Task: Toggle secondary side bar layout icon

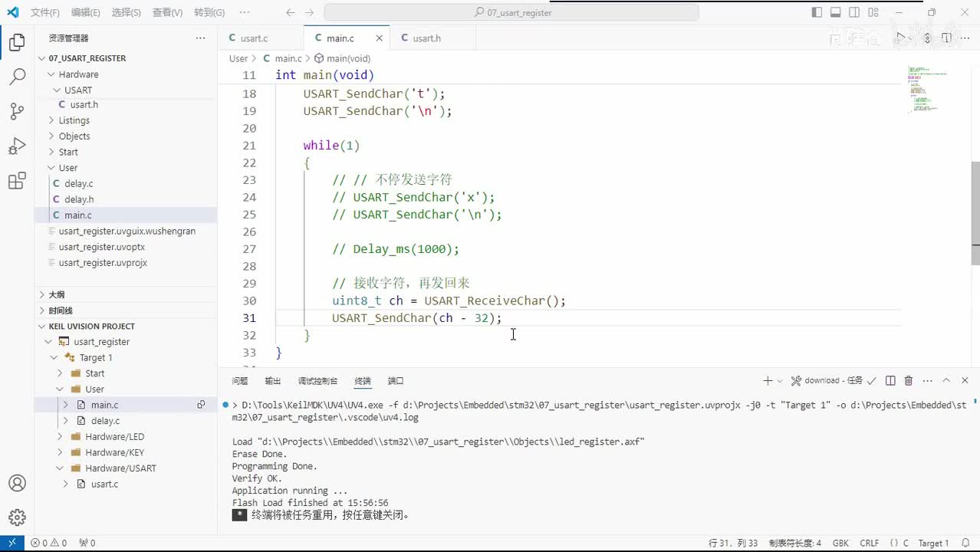Action: 855,12
